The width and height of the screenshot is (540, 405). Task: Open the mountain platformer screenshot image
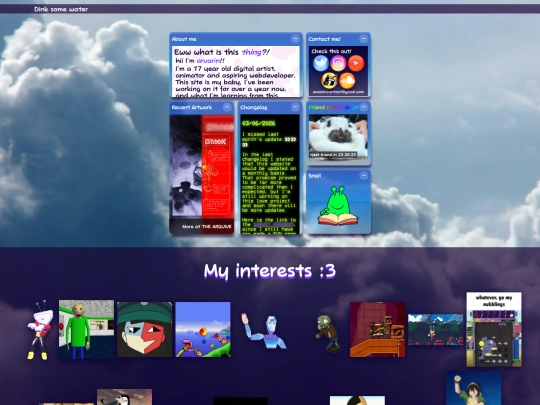tap(436, 329)
